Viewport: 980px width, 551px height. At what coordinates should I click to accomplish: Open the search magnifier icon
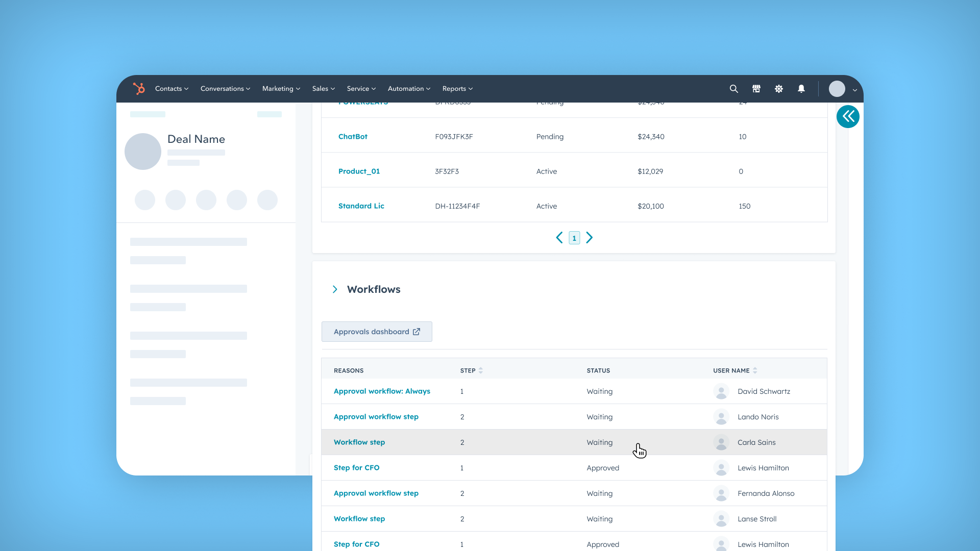coord(733,89)
